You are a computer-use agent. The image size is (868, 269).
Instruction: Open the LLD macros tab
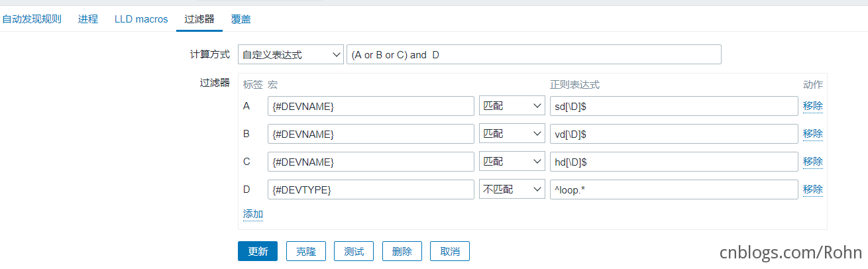point(141,19)
